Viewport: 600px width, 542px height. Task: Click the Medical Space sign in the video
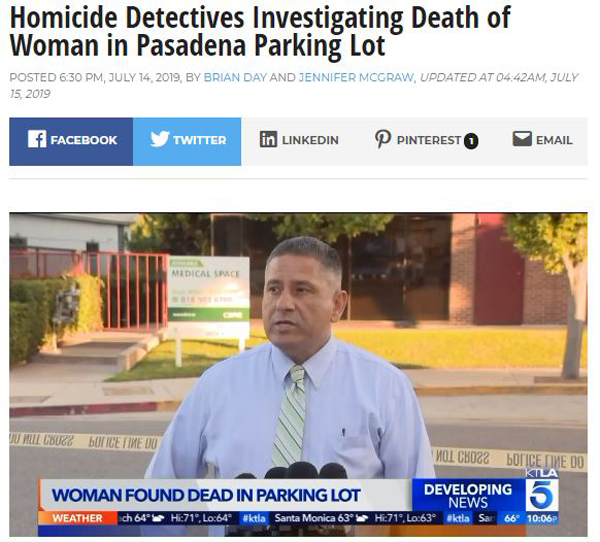coord(209,289)
